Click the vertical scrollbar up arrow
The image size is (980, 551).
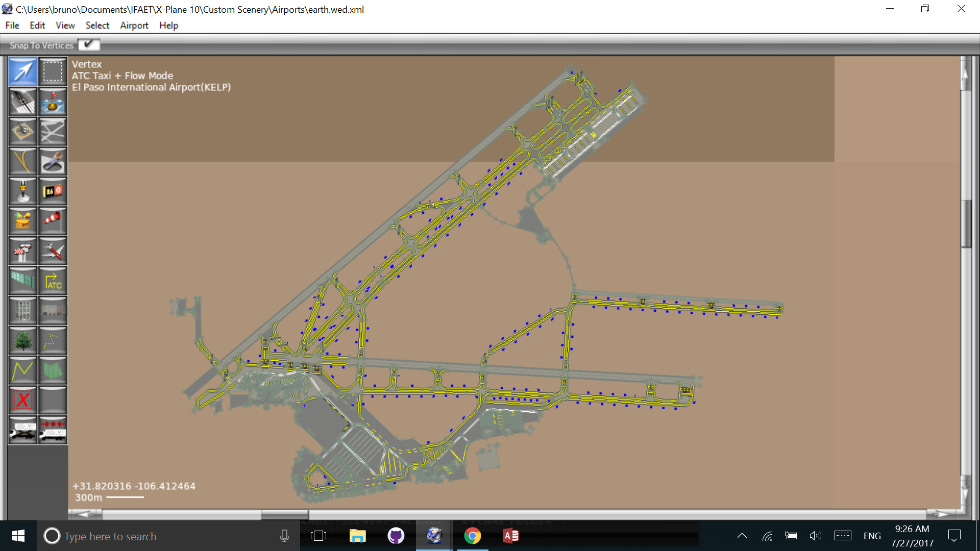pyautogui.click(x=965, y=74)
